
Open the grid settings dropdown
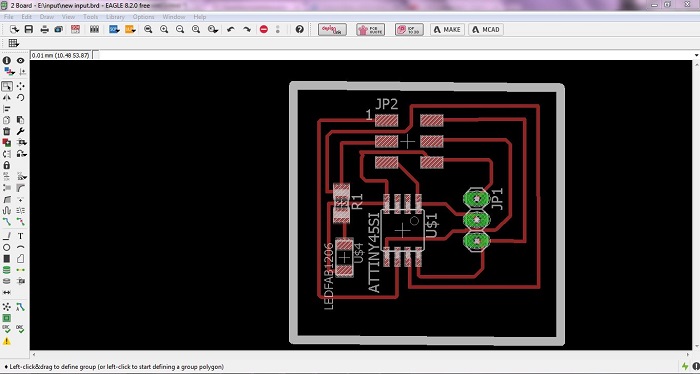[13, 43]
